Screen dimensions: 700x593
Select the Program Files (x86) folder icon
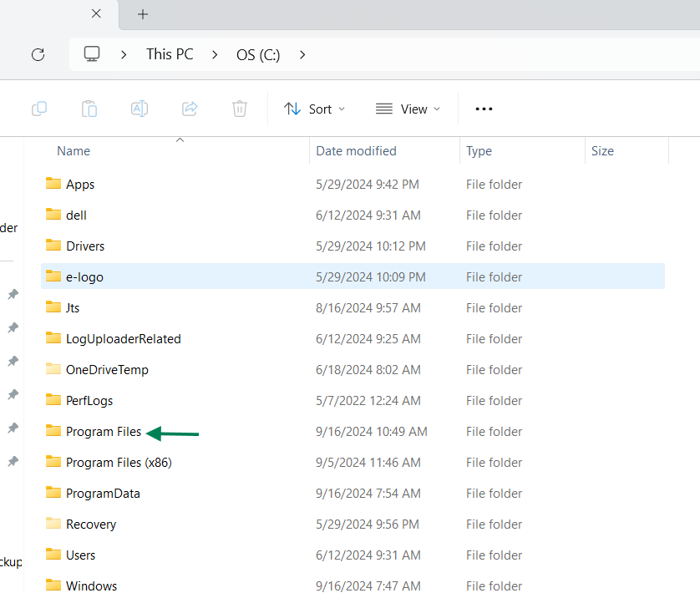pyautogui.click(x=53, y=461)
